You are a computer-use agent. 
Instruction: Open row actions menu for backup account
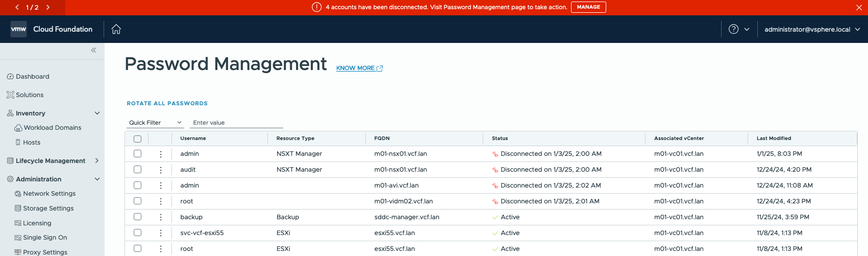[161, 217]
